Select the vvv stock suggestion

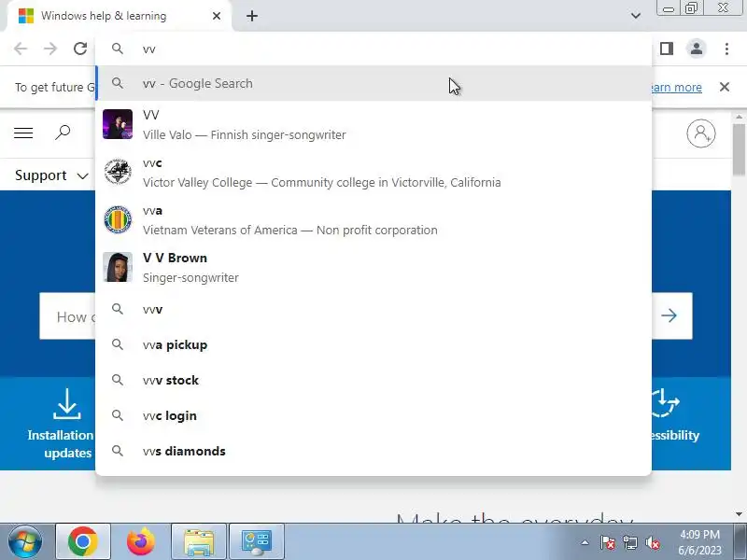click(373, 380)
